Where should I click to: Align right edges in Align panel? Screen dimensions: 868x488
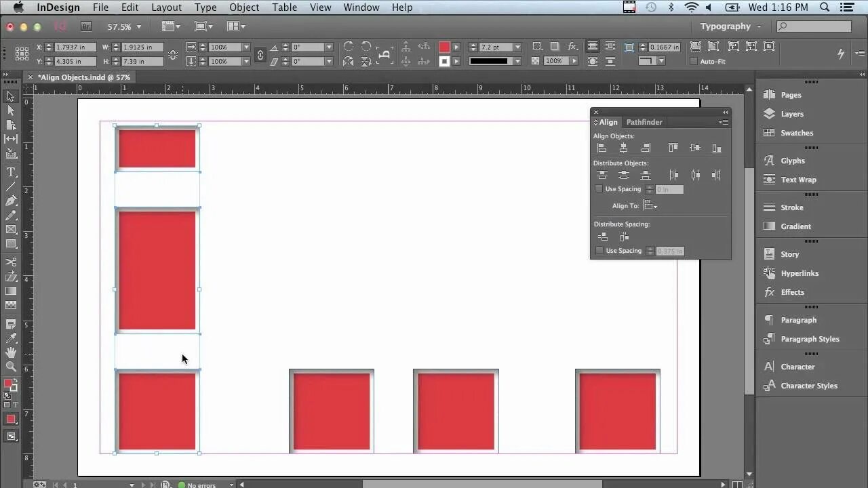[646, 148]
